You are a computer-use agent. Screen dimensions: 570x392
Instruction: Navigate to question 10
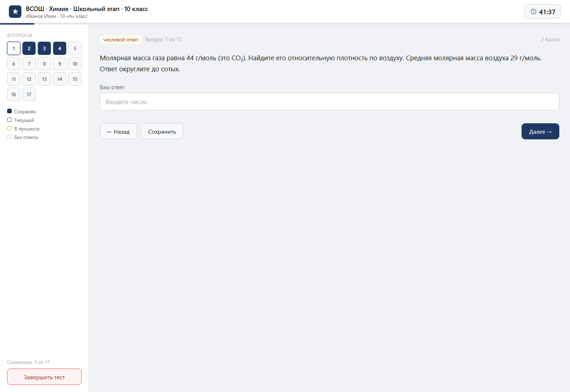[75, 64]
